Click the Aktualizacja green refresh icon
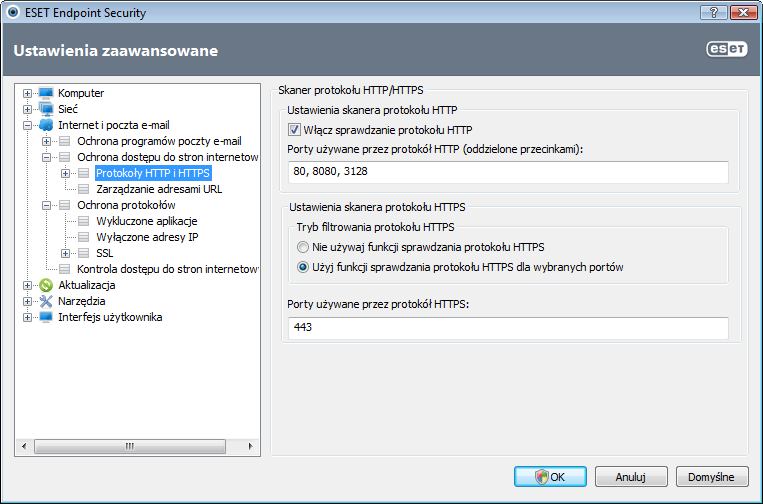 coord(46,285)
